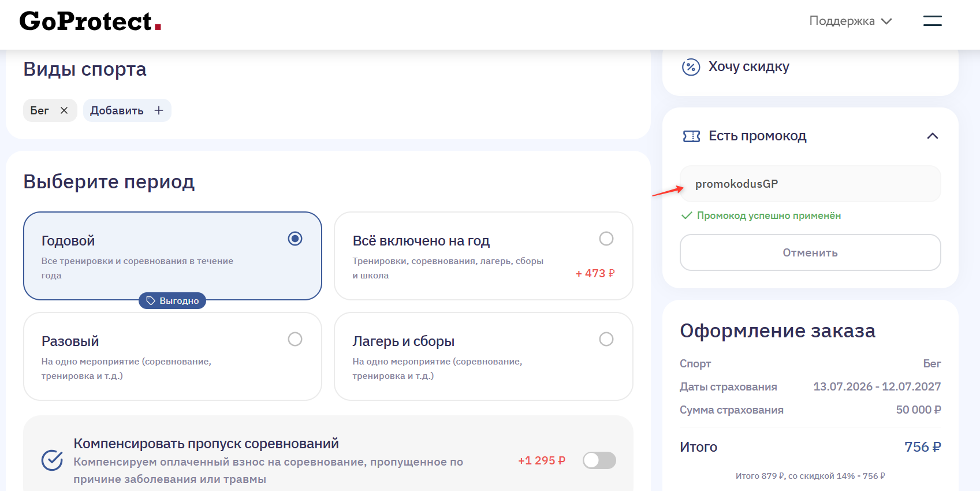Select the Разовый radio button
Viewport: 980px width, 491px height.
tap(295, 339)
